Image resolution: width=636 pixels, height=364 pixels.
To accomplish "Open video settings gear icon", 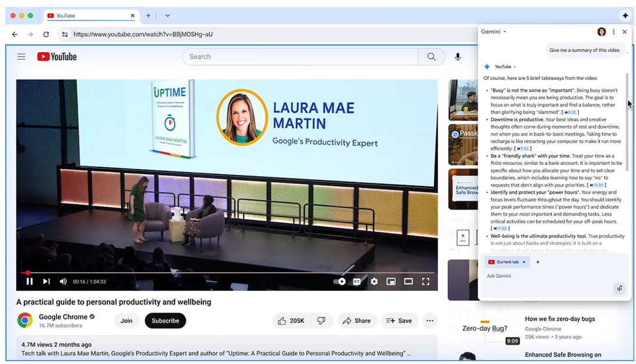I will click(374, 282).
